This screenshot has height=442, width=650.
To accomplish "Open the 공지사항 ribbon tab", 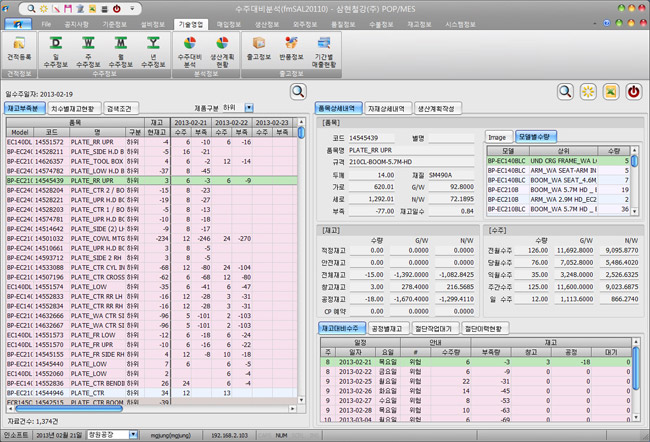I will [77, 24].
